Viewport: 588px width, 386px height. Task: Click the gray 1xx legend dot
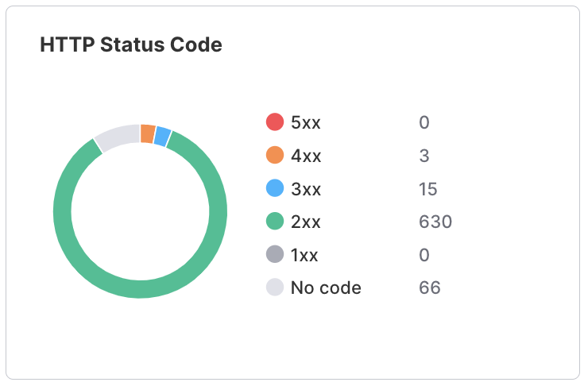pos(274,254)
